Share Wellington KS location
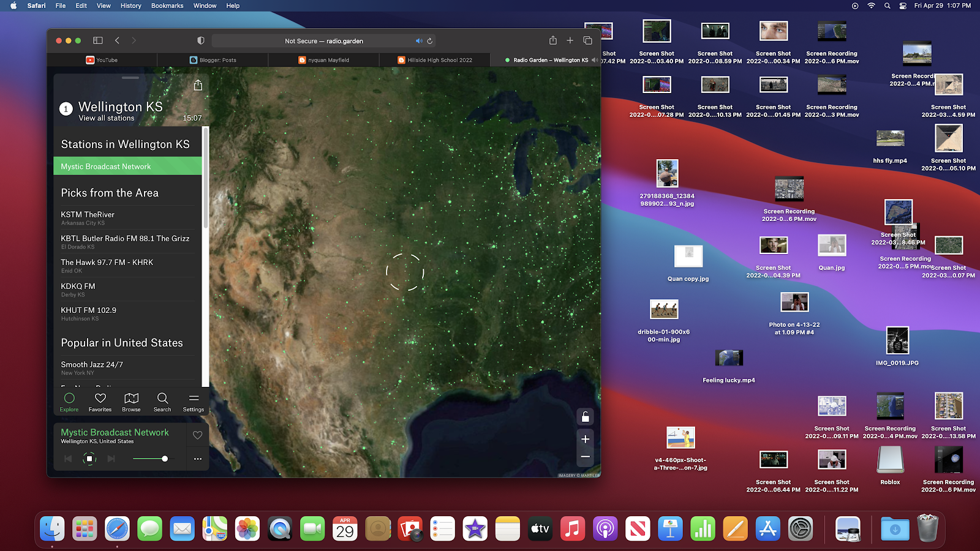This screenshot has width=980, height=551. coord(198,85)
